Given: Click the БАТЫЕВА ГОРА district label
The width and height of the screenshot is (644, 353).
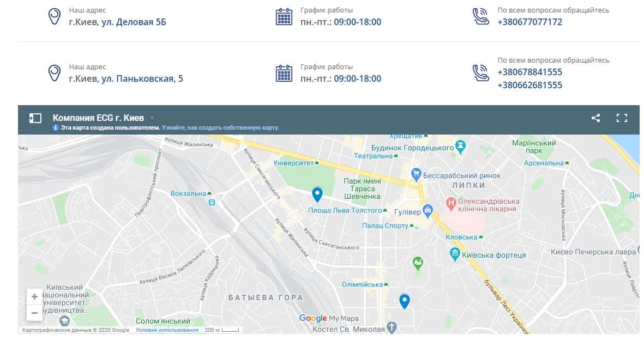Looking at the screenshot, I should tap(266, 297).
